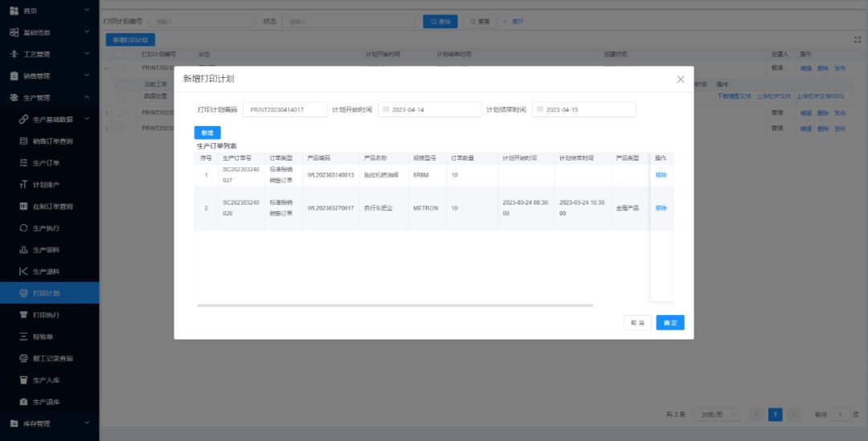The height and width of the screenshot is (441, 868).
Task: Click the 打印计划编码 input field
Action: click(x=285, y=109)
